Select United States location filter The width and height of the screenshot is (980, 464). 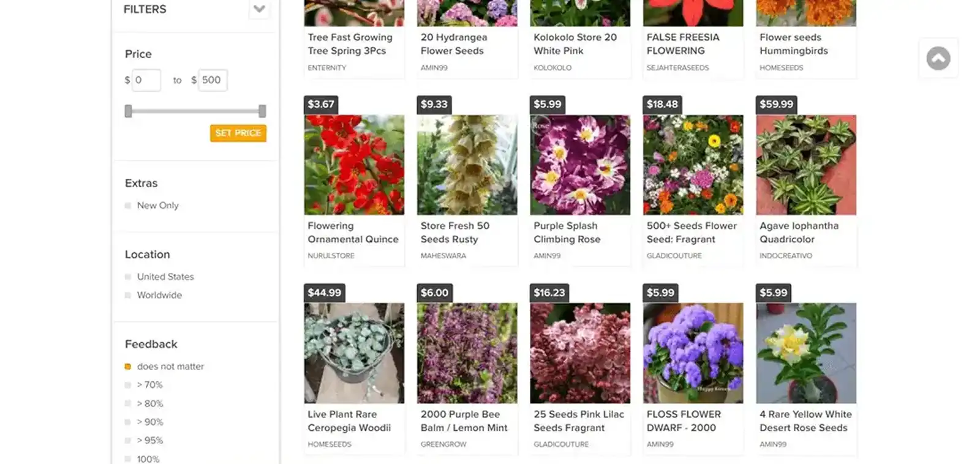pos(128,277)
